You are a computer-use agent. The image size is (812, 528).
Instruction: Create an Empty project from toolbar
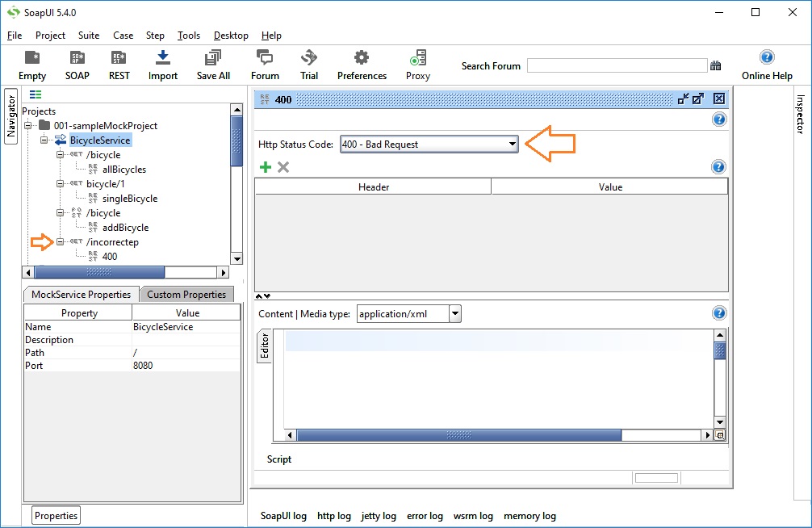pyautogui.click(x=32, y=65)
